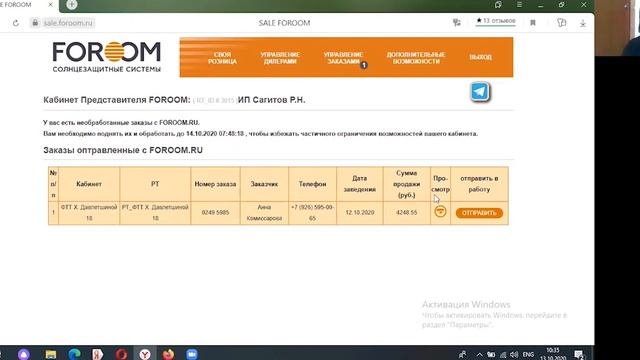The width and height of the screenshot is (640, 360).
Task: Click the padlock site security icon
Action: coord(35,23)
